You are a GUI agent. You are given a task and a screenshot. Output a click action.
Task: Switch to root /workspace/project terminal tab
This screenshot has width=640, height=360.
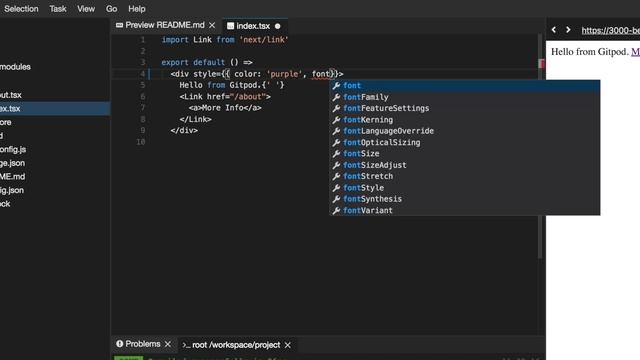[236, 345]
